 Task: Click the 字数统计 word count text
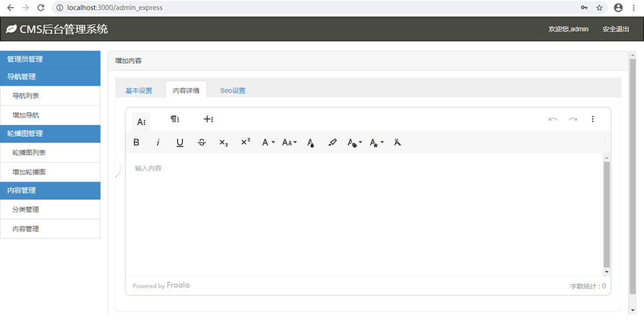click(588, 286)
